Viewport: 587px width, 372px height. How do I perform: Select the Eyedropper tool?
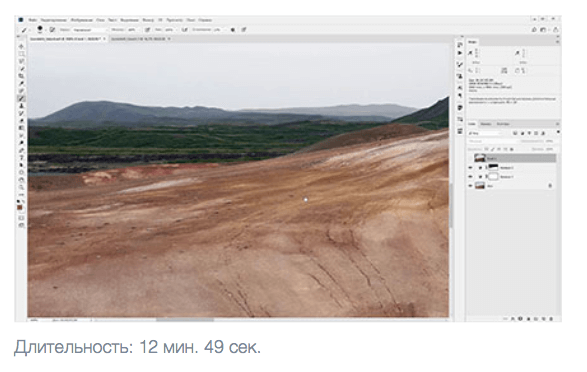point(21,83)
